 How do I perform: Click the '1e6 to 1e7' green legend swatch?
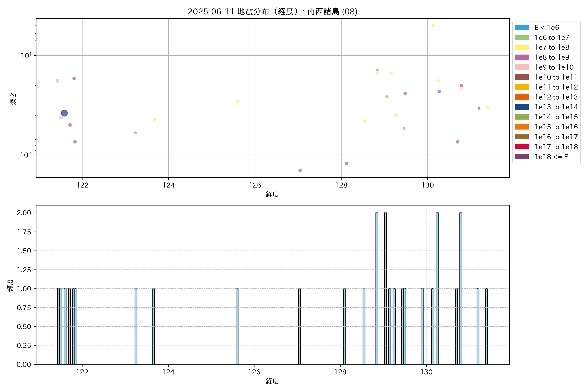[522, 38]
